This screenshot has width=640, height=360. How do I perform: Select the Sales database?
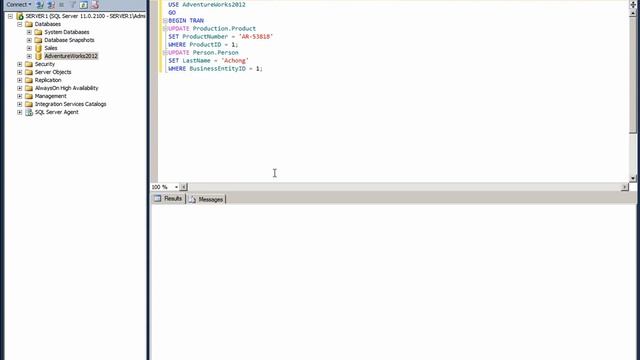pyautogui.click(x=51, y=48)
